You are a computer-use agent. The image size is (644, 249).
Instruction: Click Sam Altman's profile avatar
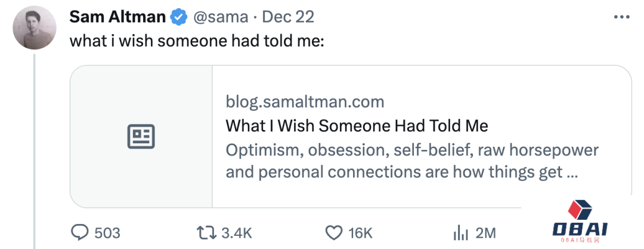[33, 27]
